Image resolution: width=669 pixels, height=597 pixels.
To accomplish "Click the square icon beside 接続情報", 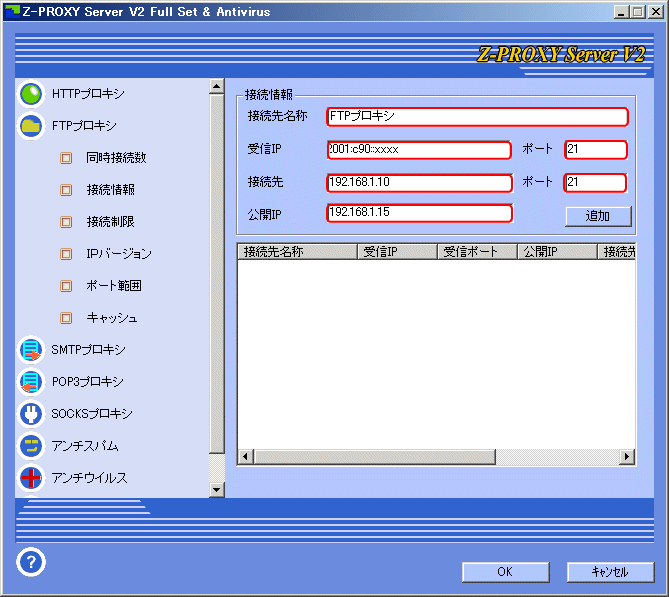I will [66, 190].
